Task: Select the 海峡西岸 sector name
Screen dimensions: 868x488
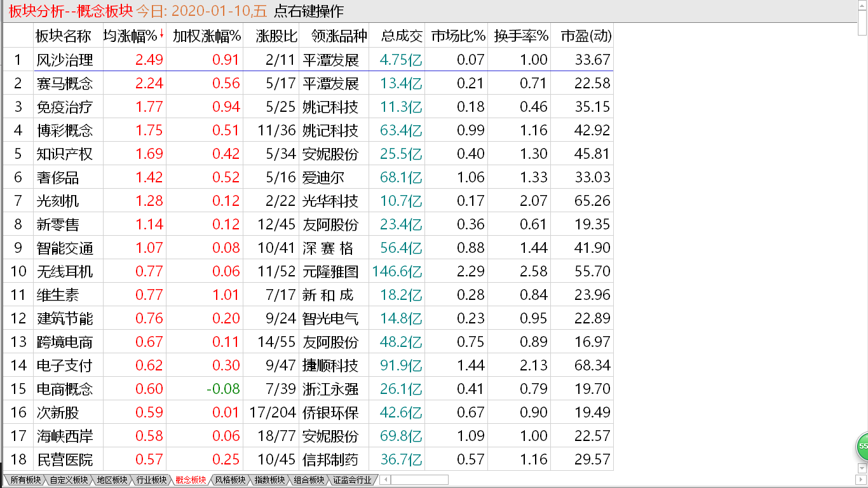Action: point(65,436)
